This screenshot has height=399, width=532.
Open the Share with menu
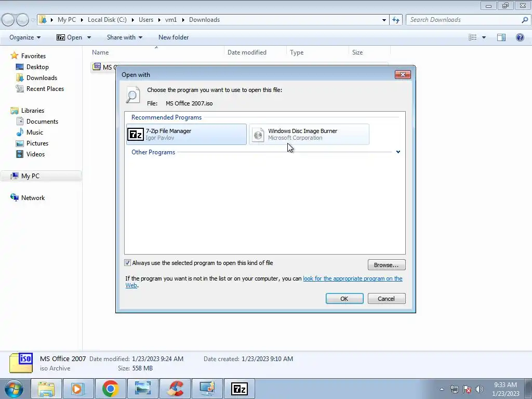tap(125, 37)
